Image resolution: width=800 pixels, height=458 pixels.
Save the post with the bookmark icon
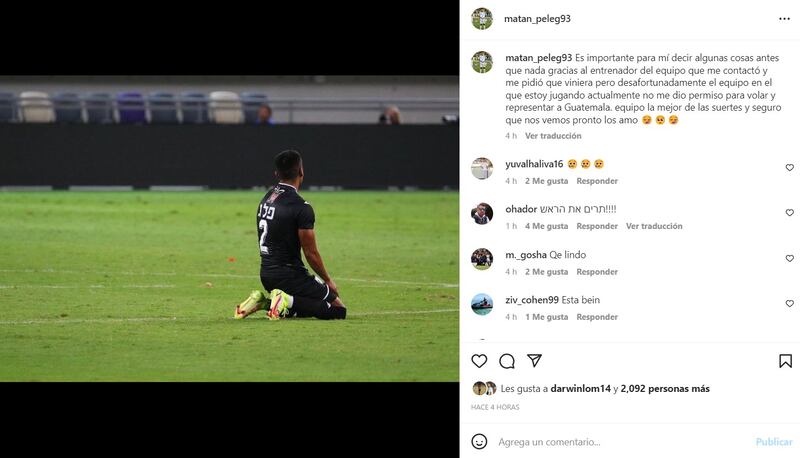pos(785,361)
